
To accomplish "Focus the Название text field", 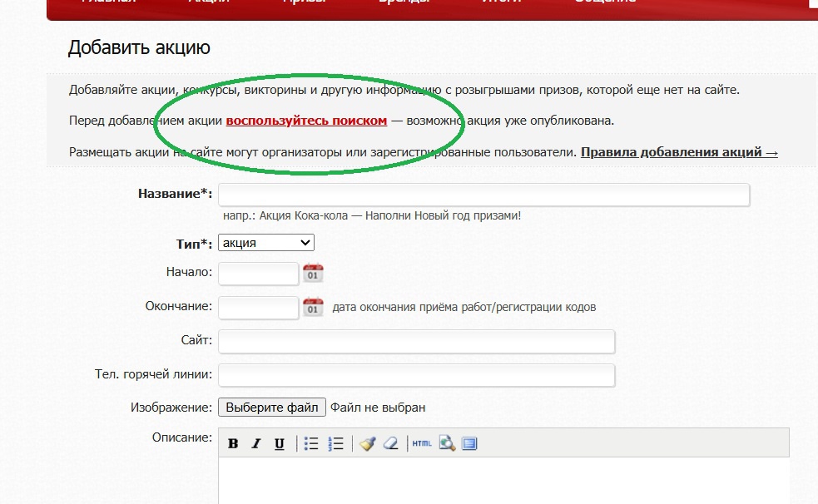I will 483,195.
